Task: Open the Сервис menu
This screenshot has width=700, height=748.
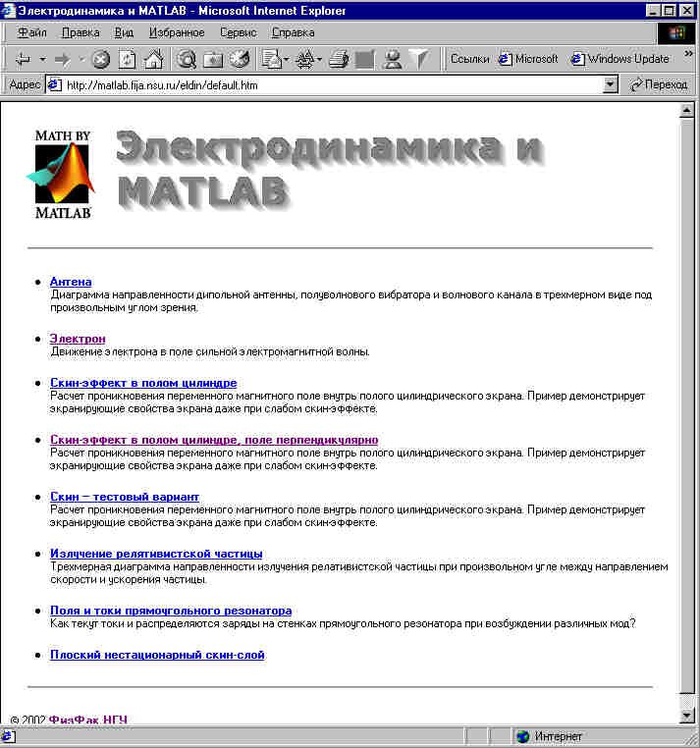Action: pyautogui.click(x=239, y=33)
